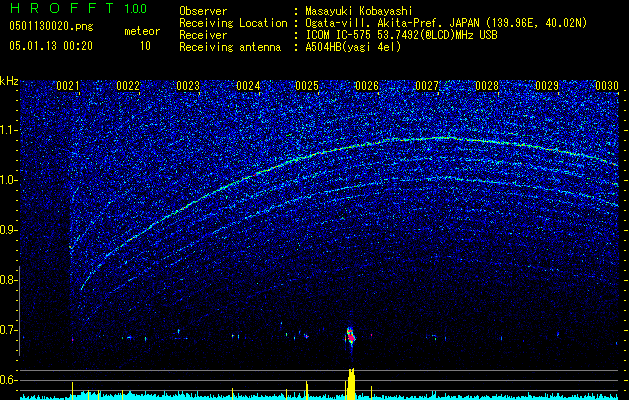Click time marker 0026
629x400 pixels.
tap(367, 86)
